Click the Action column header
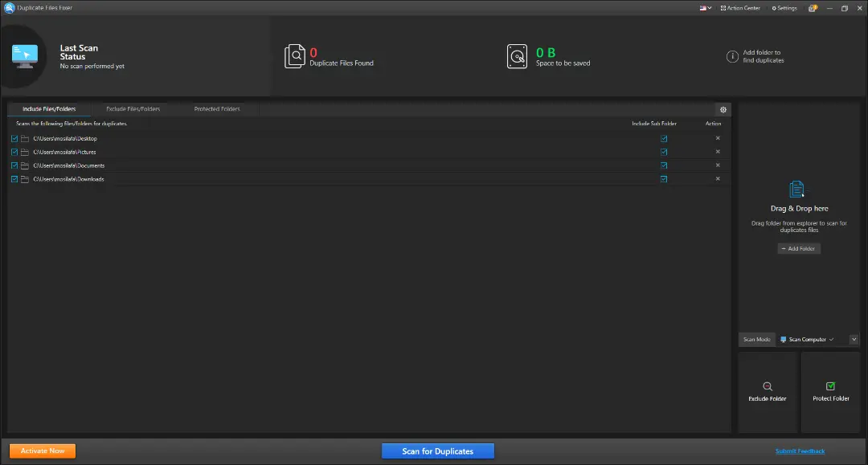 click(x=713, y=124)
